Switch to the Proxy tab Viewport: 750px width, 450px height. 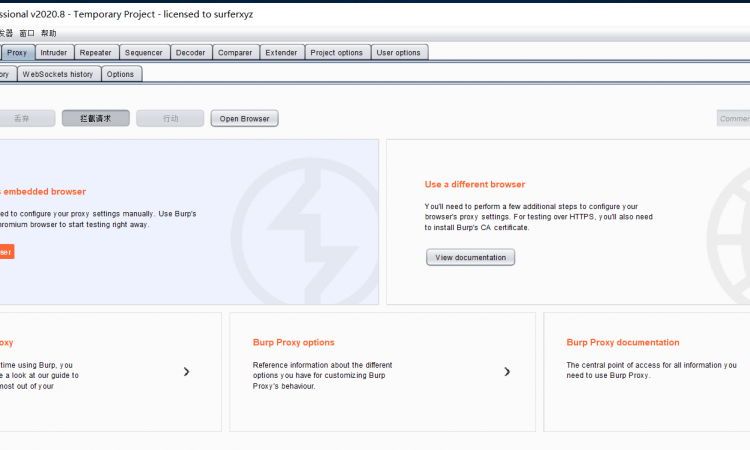(x=17, y=53)
